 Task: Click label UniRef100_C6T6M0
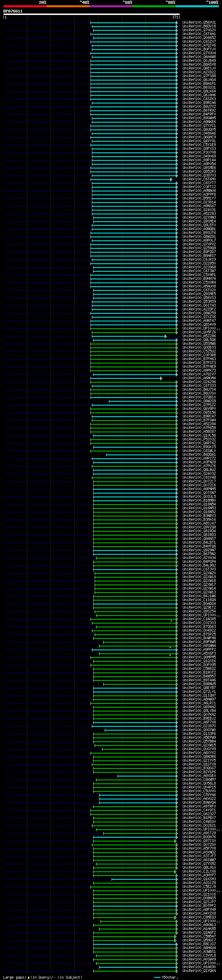pyautogui.click(x=199, y=179)
